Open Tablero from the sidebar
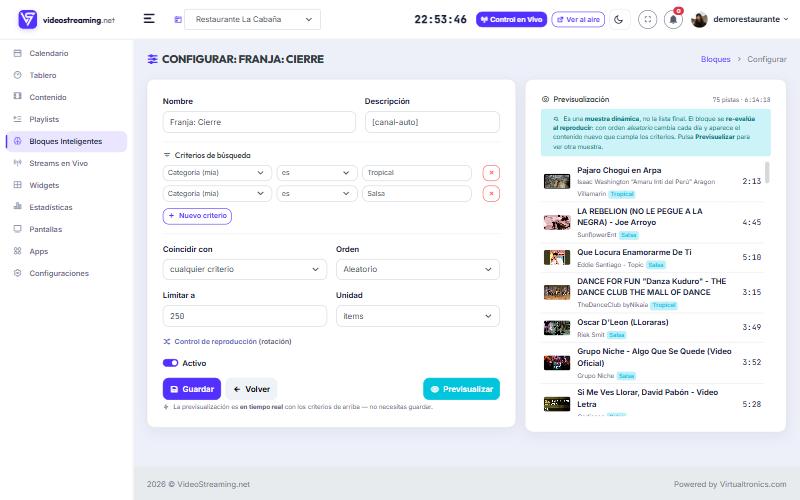This screenshot has width=800, height=500. (43, 75)
